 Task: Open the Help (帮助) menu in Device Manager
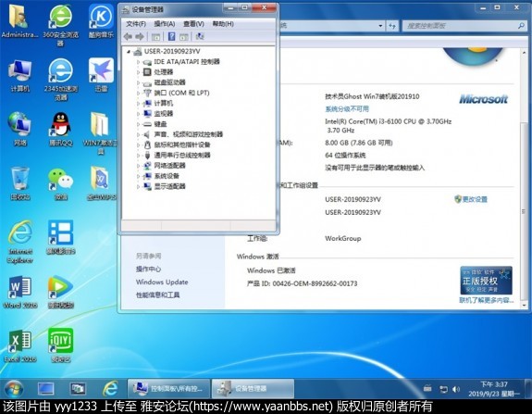coord(223,24)
